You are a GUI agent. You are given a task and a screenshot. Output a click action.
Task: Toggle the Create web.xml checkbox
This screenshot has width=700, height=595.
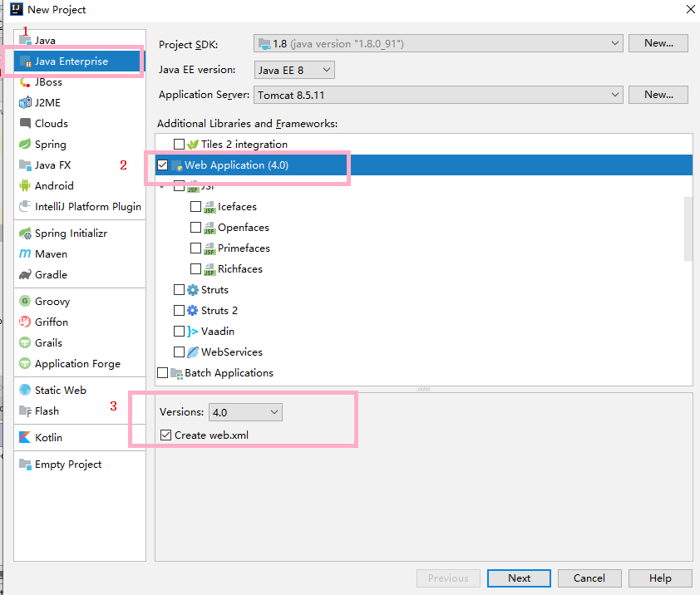click(165, 435)
